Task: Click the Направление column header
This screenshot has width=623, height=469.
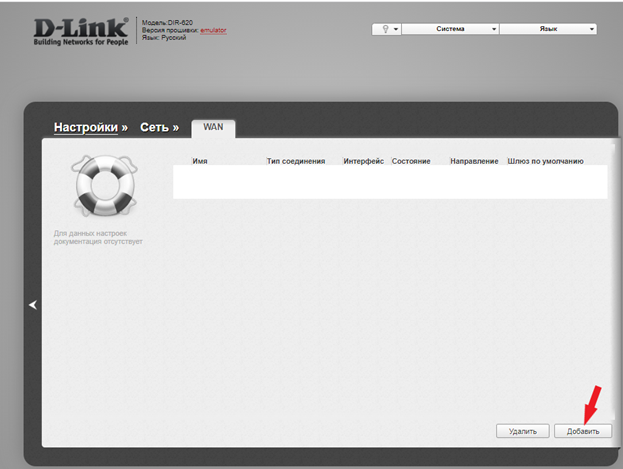Action: tap(474, 161)
